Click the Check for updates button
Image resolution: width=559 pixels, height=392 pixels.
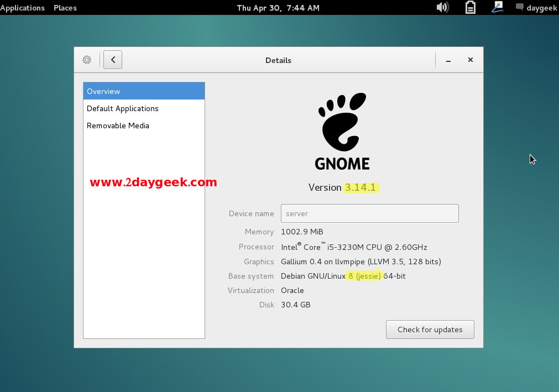(430, 330)
